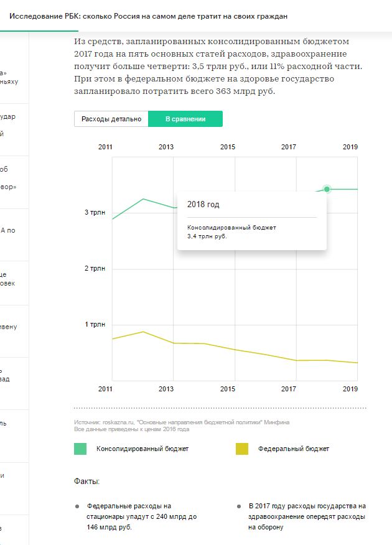Click the bullet beside the стационары fact

[77, 506]
